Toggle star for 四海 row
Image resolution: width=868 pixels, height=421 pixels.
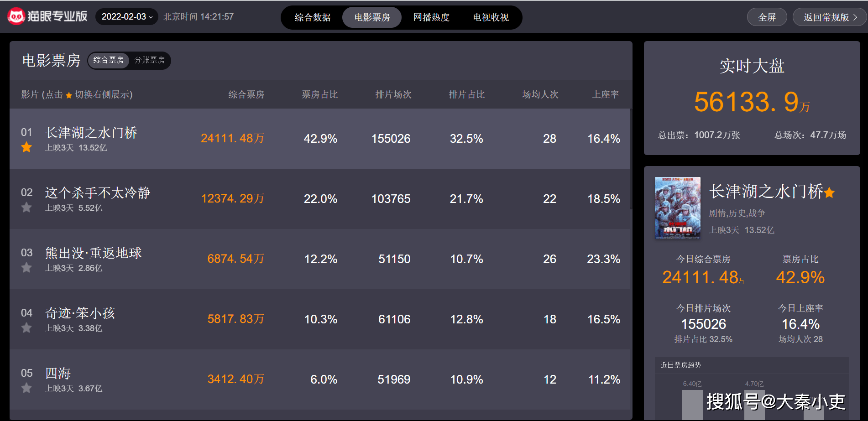[26, 388]
